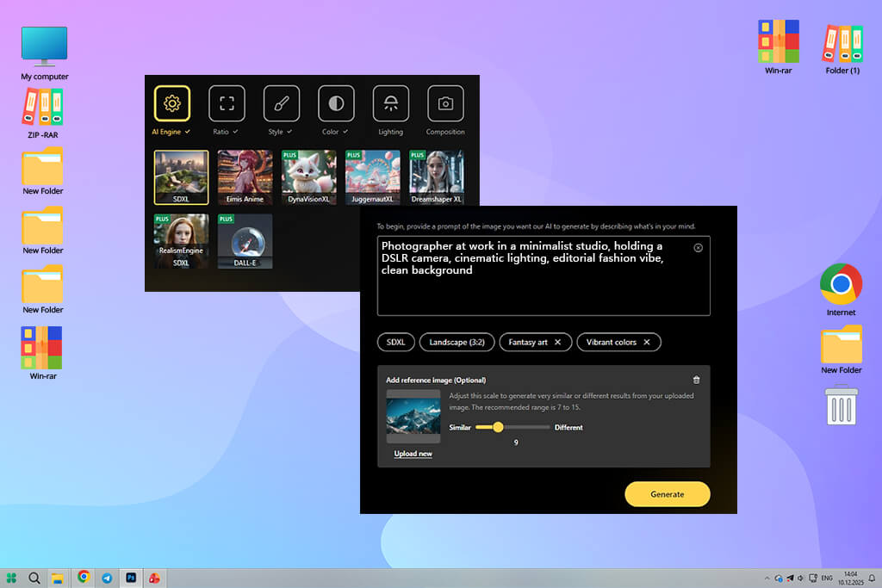Image resolution: width=882 pixels, height=588 pixels.
Task: Expand the Color dropdown label
Action: tap(335, 132)
